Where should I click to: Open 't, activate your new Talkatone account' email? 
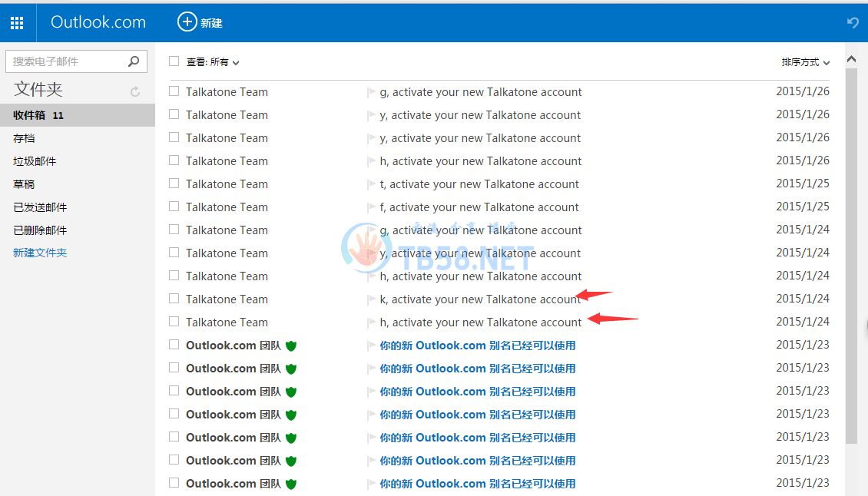click(x=479, y=184)
